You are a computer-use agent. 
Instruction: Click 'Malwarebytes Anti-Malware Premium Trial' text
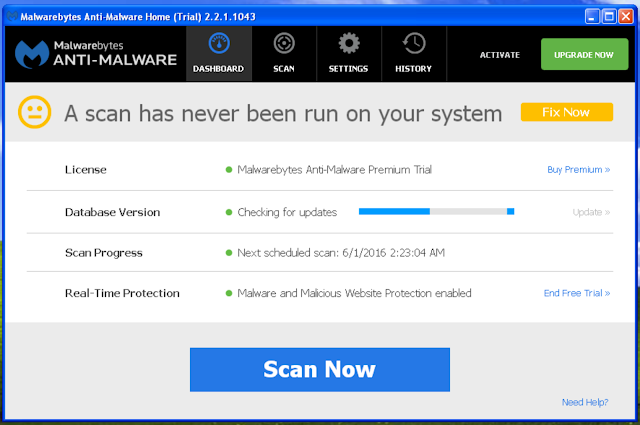(x=334, y=169)
